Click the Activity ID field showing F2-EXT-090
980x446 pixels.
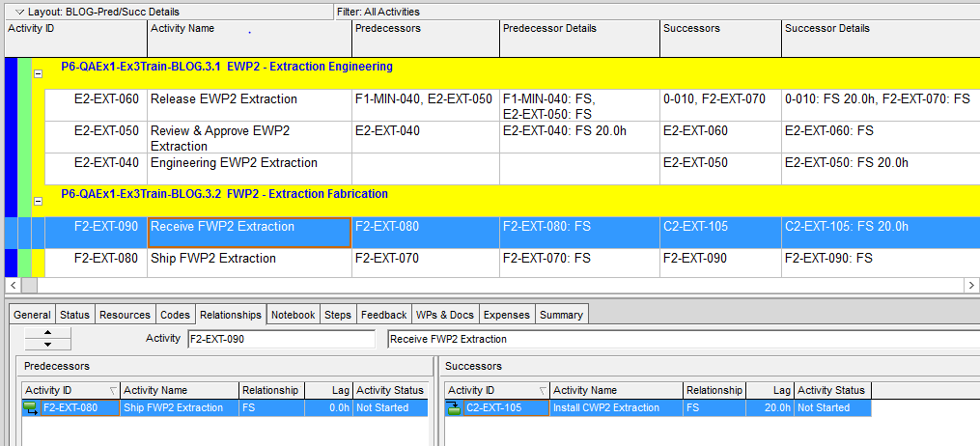click(x=280, y=339)
